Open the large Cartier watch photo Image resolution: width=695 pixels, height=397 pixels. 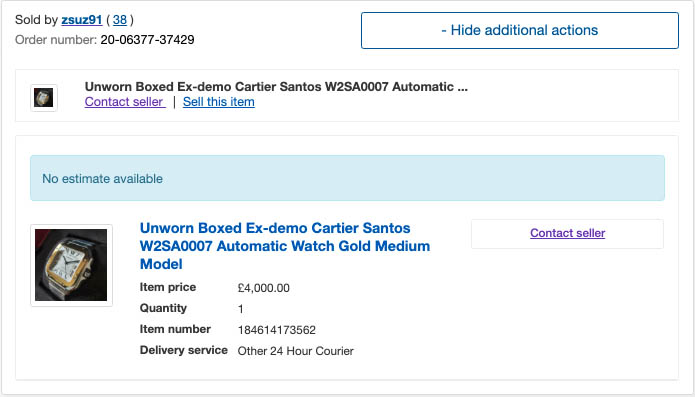71,265
